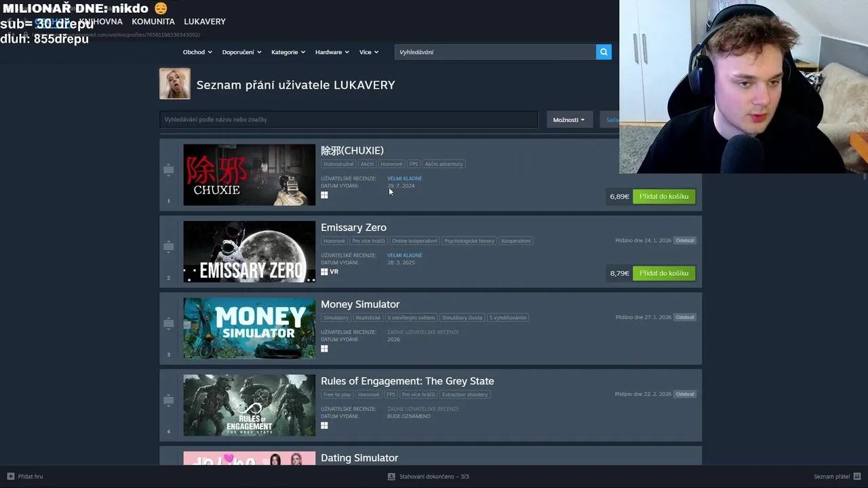Open the LUKAVERY profile avatar
This screenshot has width=868, height=488.
tap(175, 84)
